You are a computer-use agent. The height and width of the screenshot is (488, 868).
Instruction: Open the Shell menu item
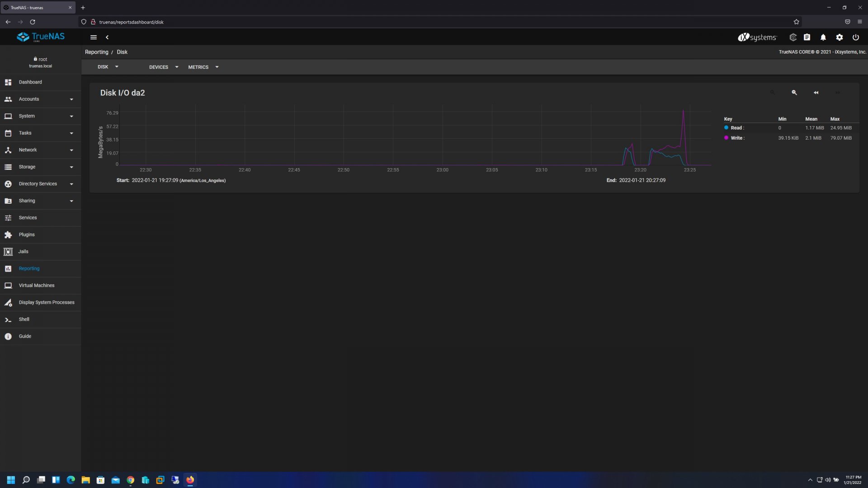24,319
